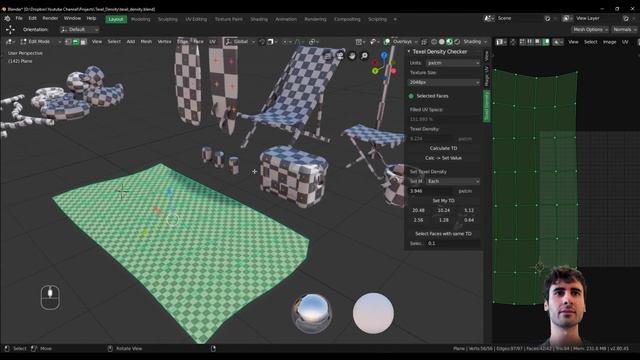Select UV island select mode icon
Viewport: 640px width, 360px height.
coord(546,42)
